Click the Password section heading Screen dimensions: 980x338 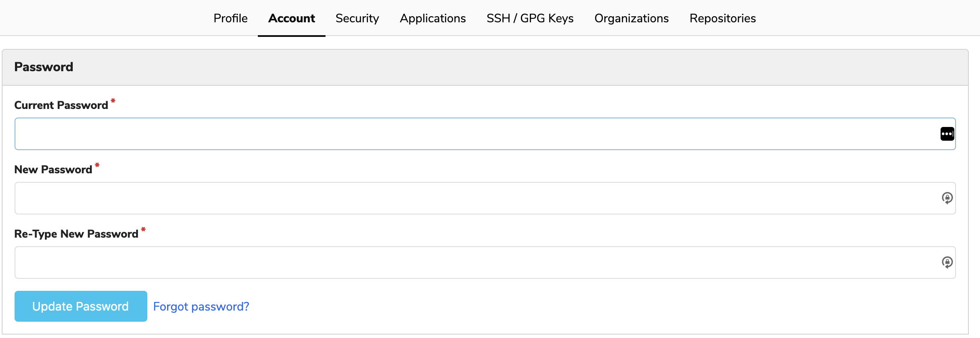point(44,67)
